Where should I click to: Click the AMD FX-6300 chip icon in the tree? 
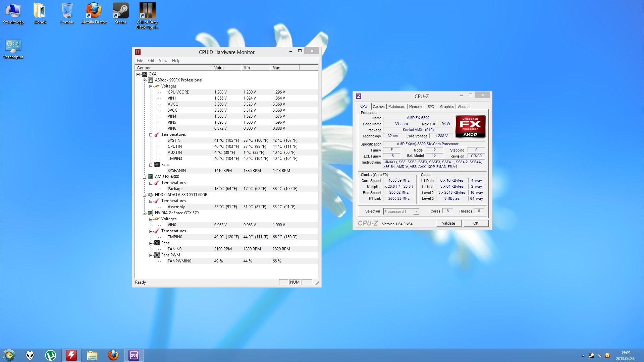pyautogui.click(x=151, y=177)
